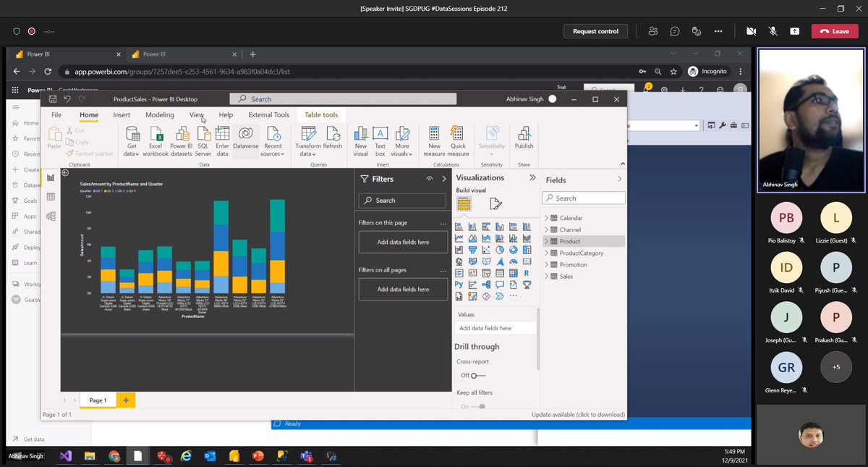Select the Donut chart visualization
The width and height of the screenshot is (868, 467).
[x=513, y=250]
